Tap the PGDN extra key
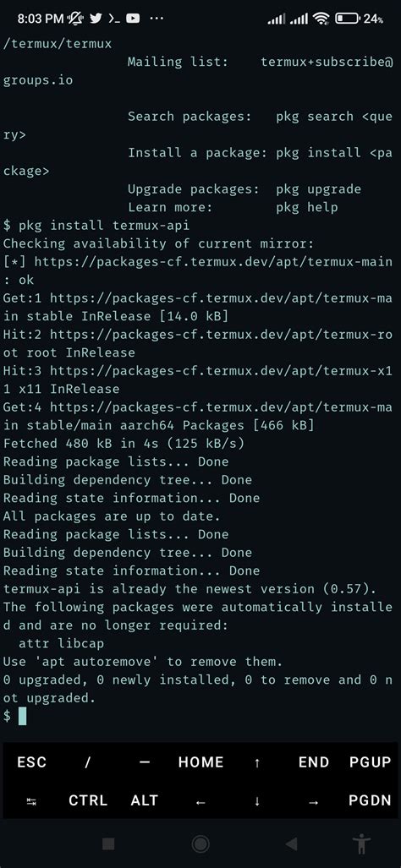 pyautogui.click(x=370, y=800)
